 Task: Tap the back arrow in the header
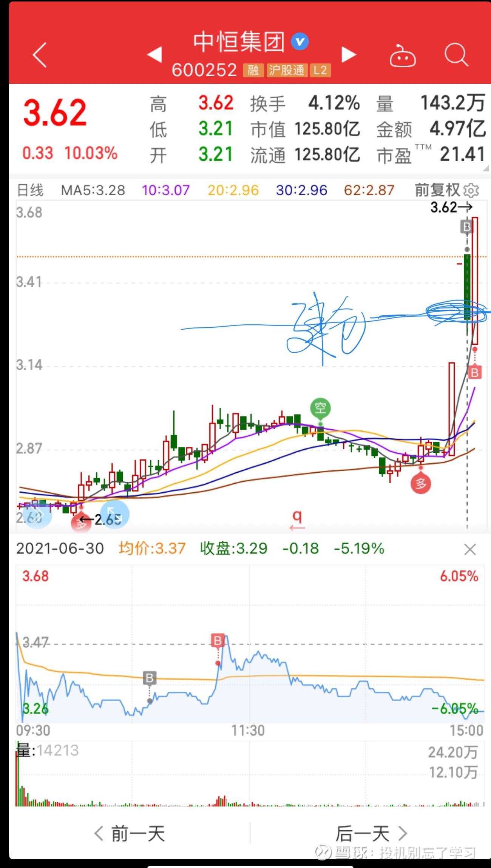(x=40, y=55)
